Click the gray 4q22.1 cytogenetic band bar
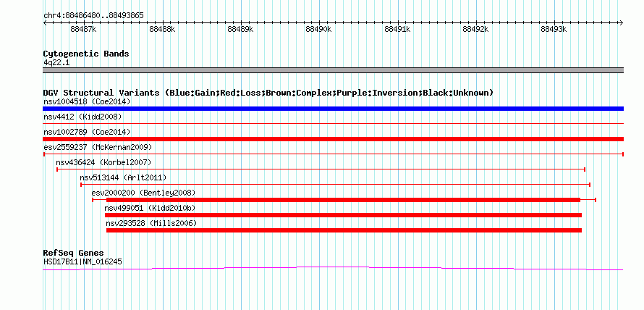Screen dimensions: 644x310 333,70
